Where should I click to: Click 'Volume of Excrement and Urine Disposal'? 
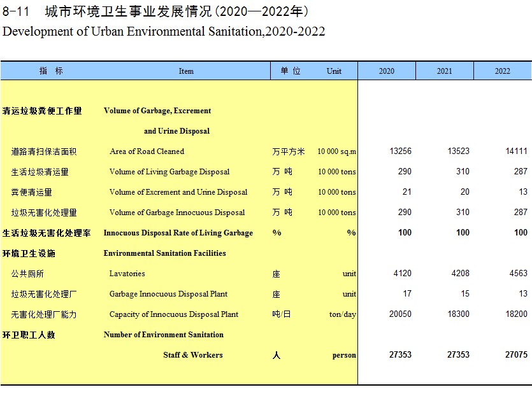pyautogui.click(x=178, y=192)
